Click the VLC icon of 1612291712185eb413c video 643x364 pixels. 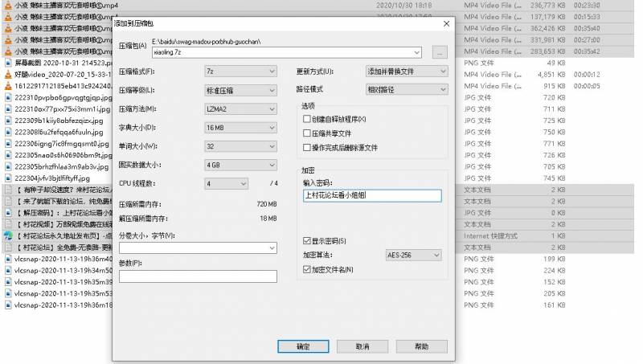8,85
